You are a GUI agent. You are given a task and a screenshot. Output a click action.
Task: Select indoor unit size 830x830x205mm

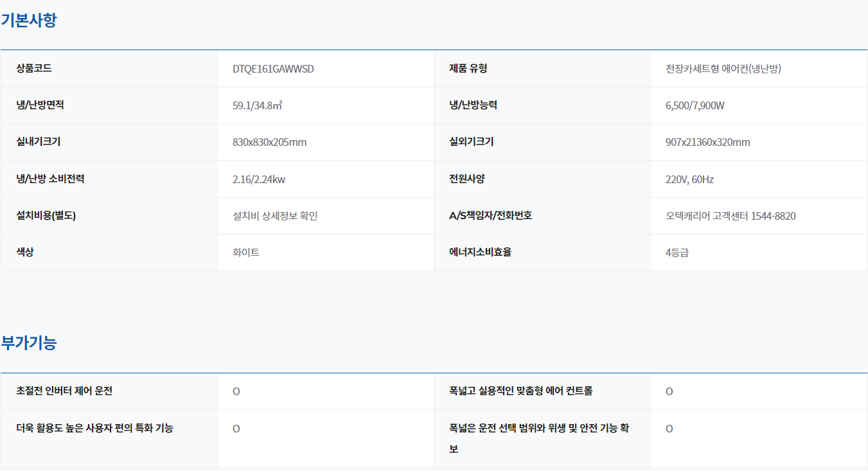(270, 142)
